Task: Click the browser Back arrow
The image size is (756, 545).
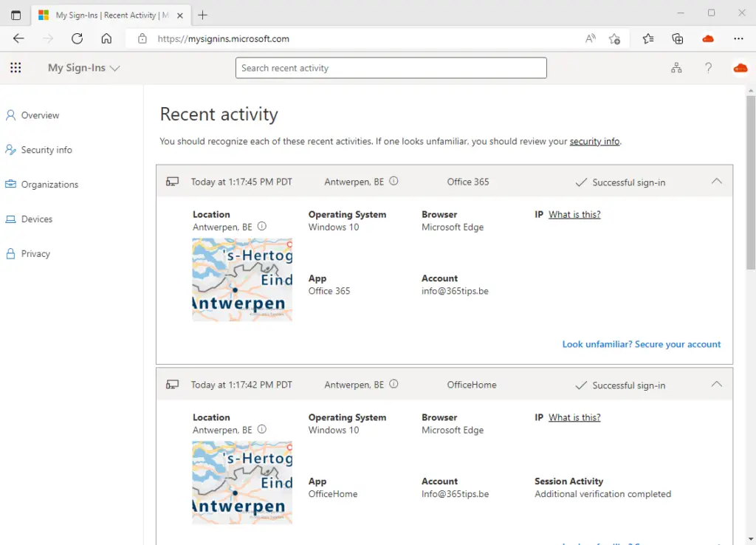Action: 18,38
